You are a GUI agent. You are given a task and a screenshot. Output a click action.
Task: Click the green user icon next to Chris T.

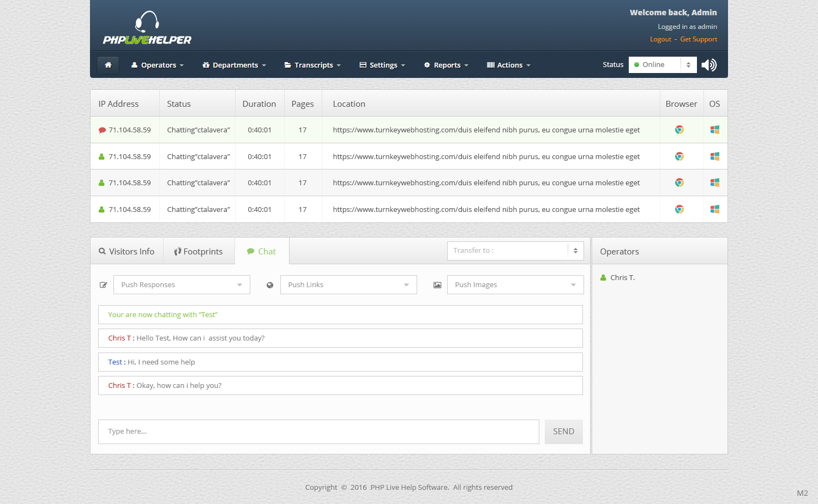[x=603, y=278]
